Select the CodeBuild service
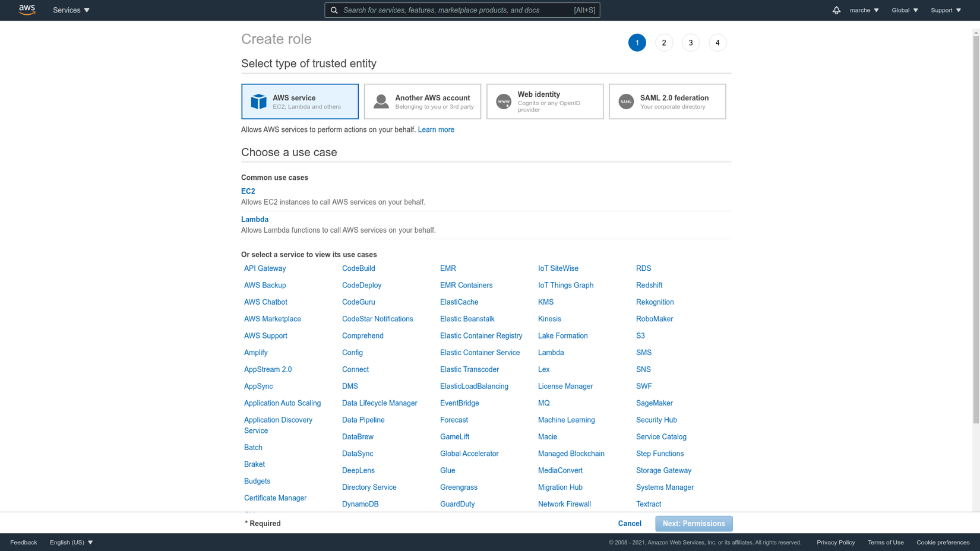This screenshot has height=551, width=980. (x=359, y=268)
